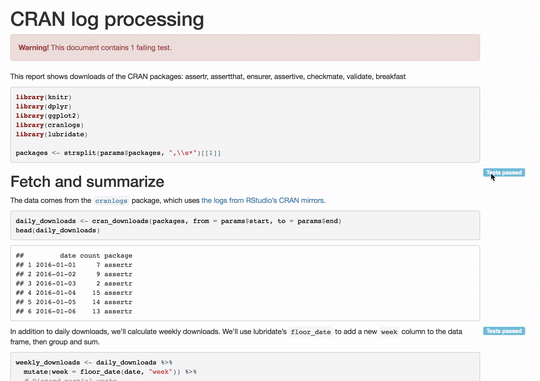Click the library(dplyr) code line
This screenshot has width=540, height=381.
pyautogui.click(x=43, y=106)
